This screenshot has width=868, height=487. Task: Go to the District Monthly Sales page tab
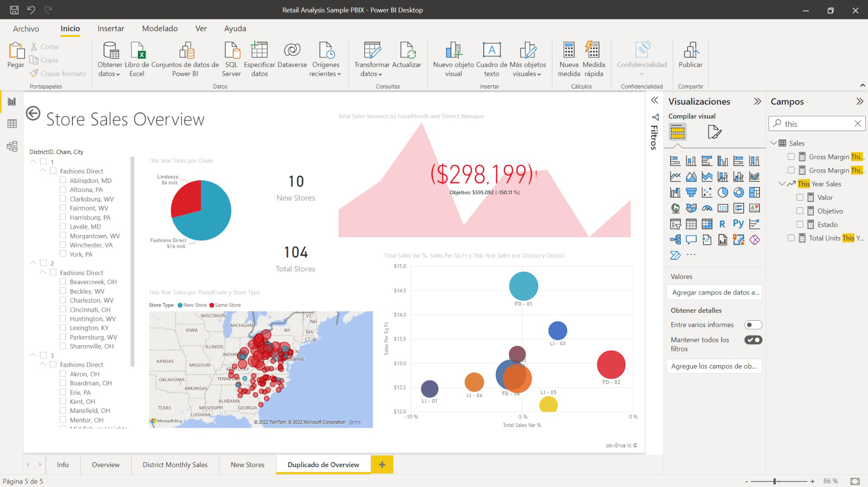(x=175, y=464)
